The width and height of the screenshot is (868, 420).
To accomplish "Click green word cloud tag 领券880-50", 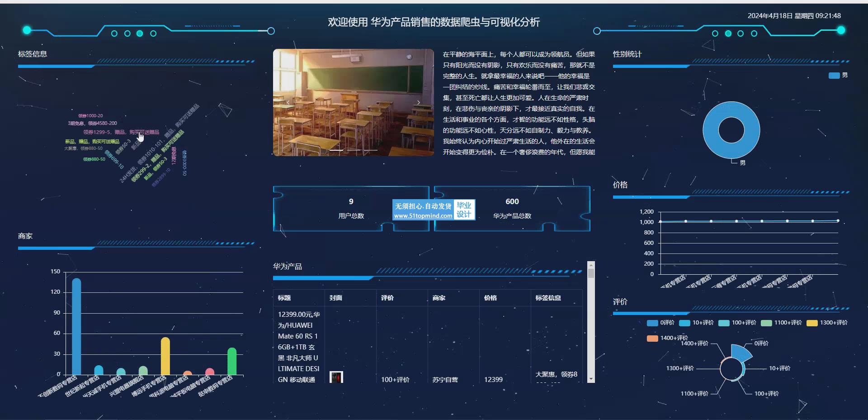I will [94, 159].
